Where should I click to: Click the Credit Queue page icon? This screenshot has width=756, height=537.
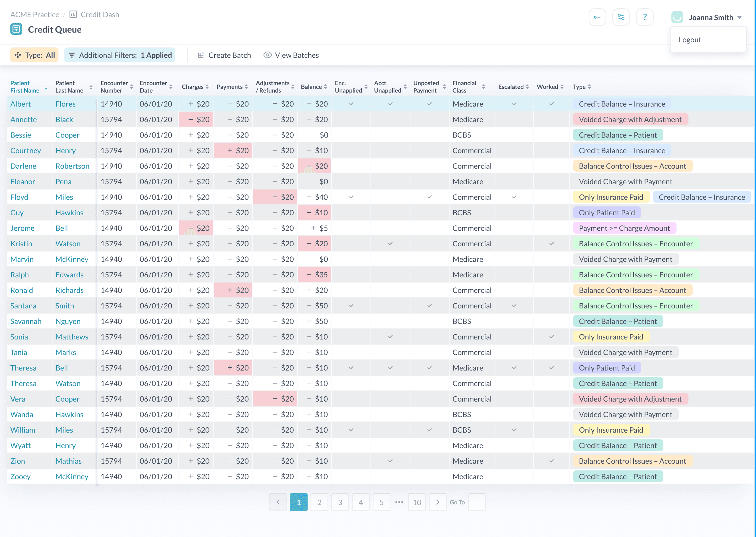(16, 29)
